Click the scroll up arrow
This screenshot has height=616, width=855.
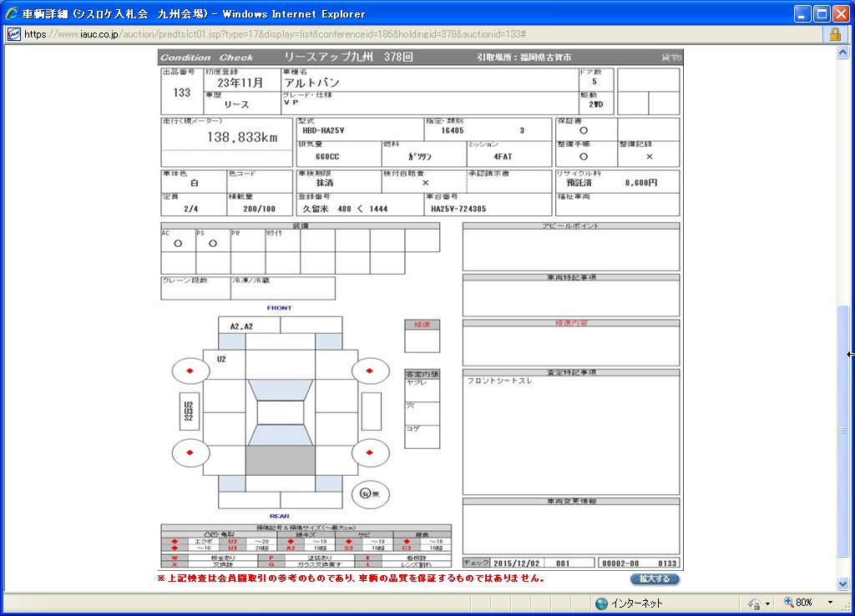point(843,53)
